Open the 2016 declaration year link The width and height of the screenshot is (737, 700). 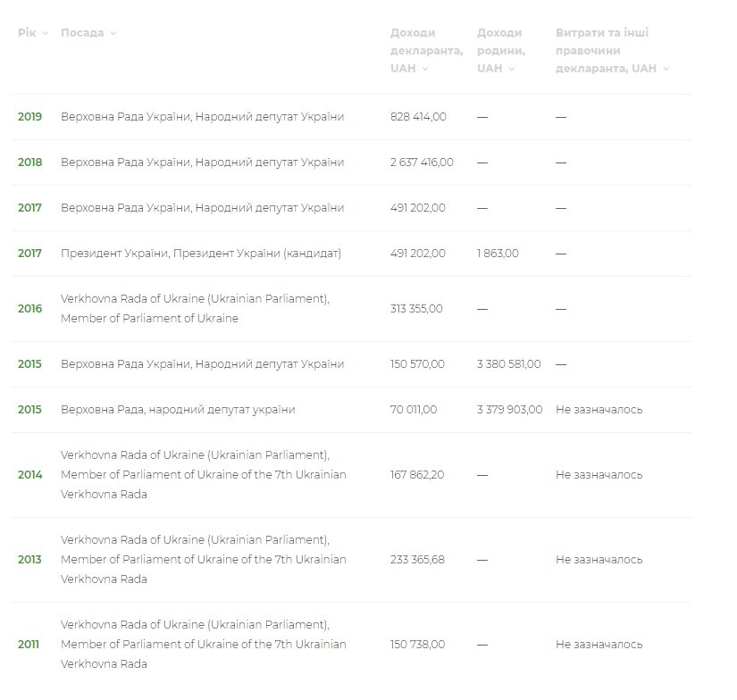[29, 309]
